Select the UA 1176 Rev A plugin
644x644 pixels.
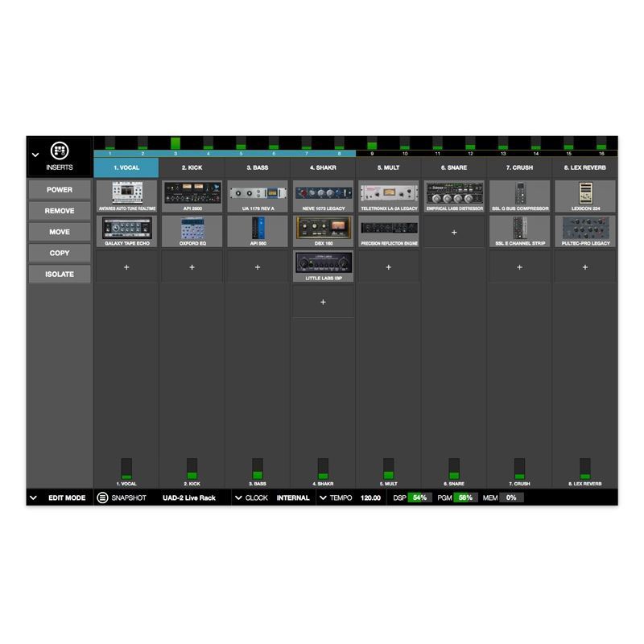(258, 196)
